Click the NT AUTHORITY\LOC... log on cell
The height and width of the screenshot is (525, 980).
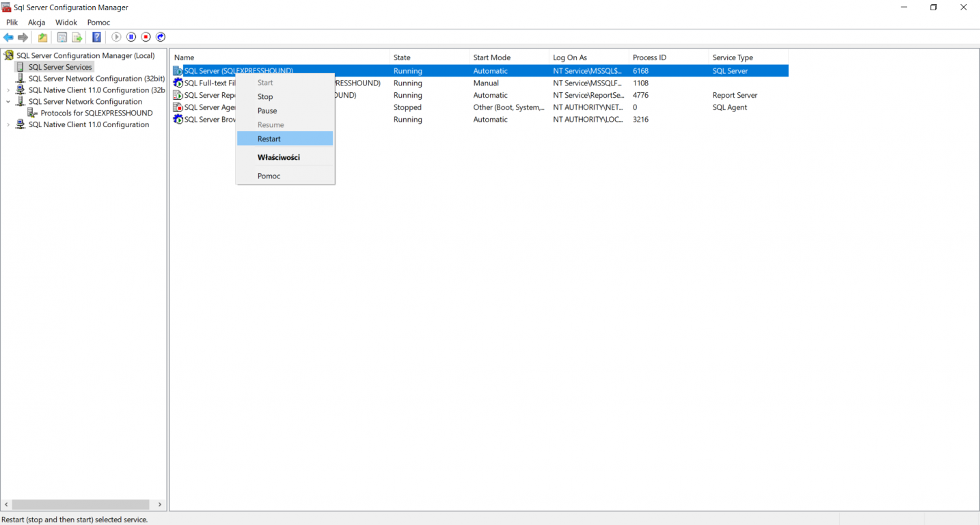click(x=588, y=119)
